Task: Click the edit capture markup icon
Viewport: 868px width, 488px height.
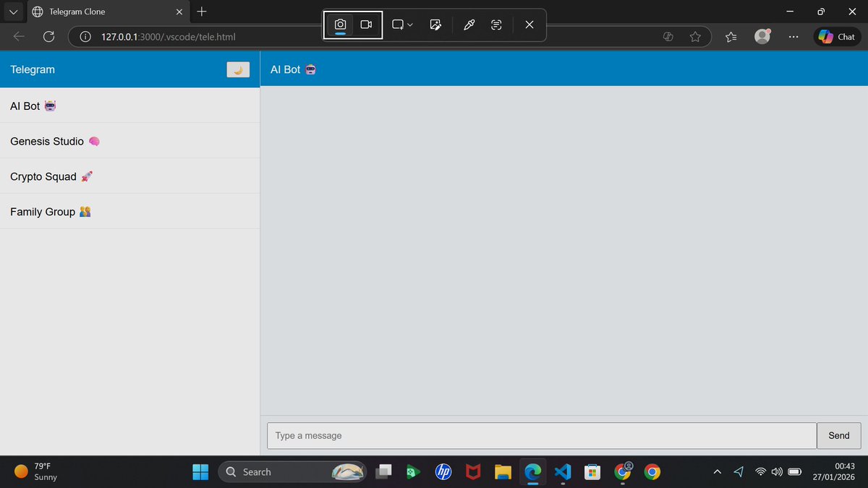Action: (x=435, y=25)
